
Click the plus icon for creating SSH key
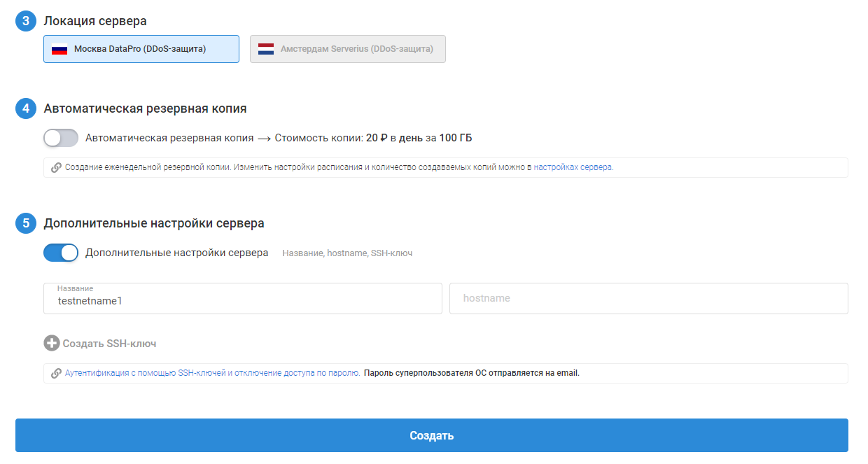(x=52, y=344)
